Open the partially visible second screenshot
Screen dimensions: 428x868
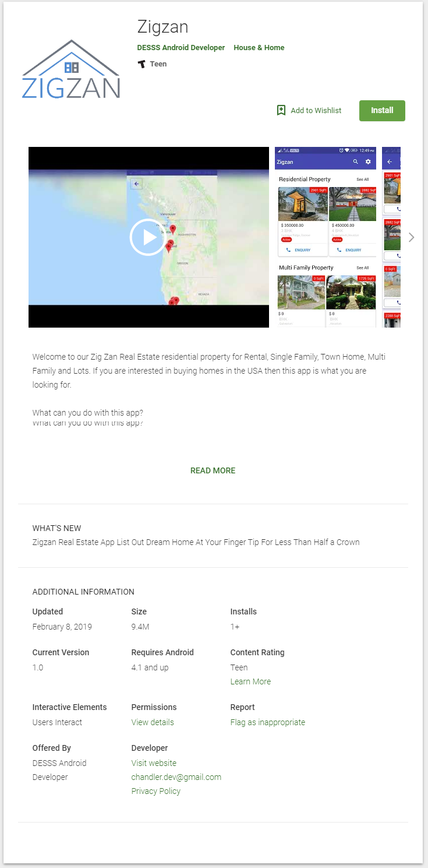391,237
